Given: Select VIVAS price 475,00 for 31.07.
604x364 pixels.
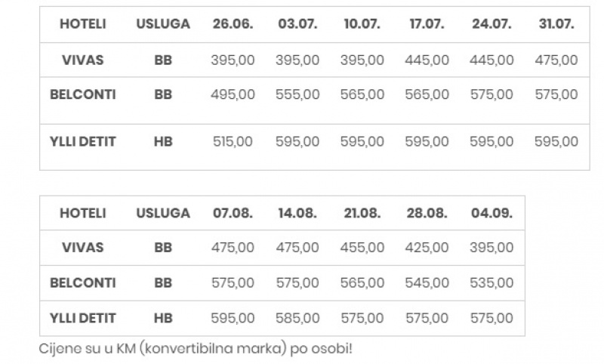Looking at the screenshot, I should [x=556, y=60].
